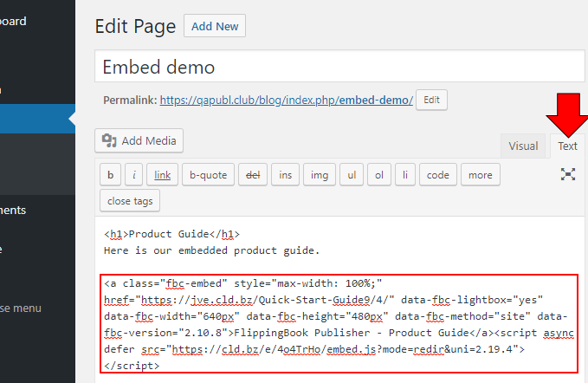Click Collapse menu in the sidebar
Image resolution: width=588 pixels, height=383 pixels.
[x=21, y=308]
